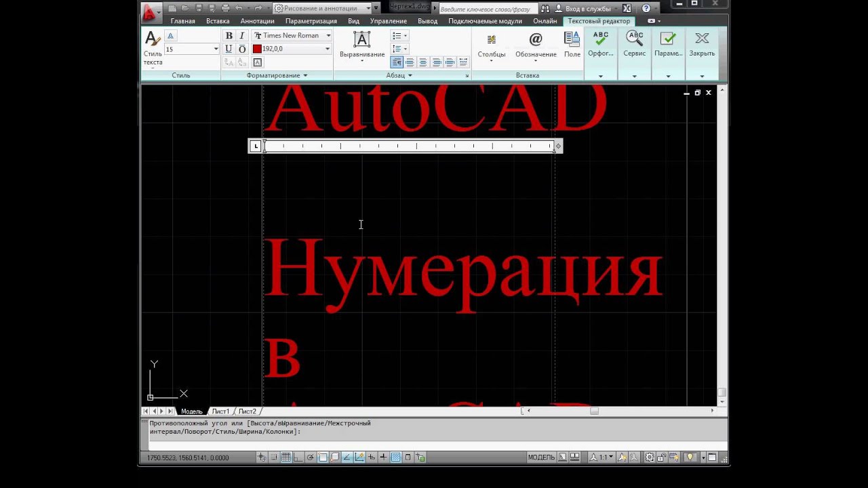
Task: Click the Redo arrow in quick access toolbar
Action: coord(258,8)
